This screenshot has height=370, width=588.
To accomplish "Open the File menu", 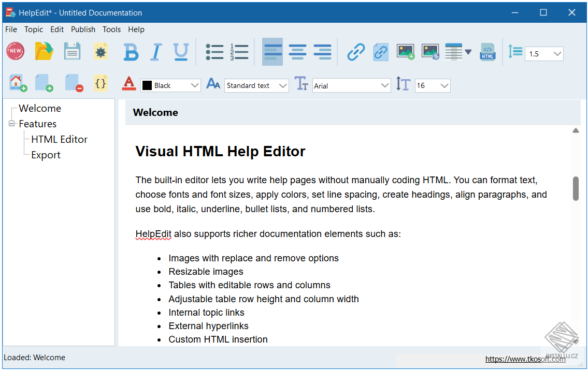I will click(11, 29).
